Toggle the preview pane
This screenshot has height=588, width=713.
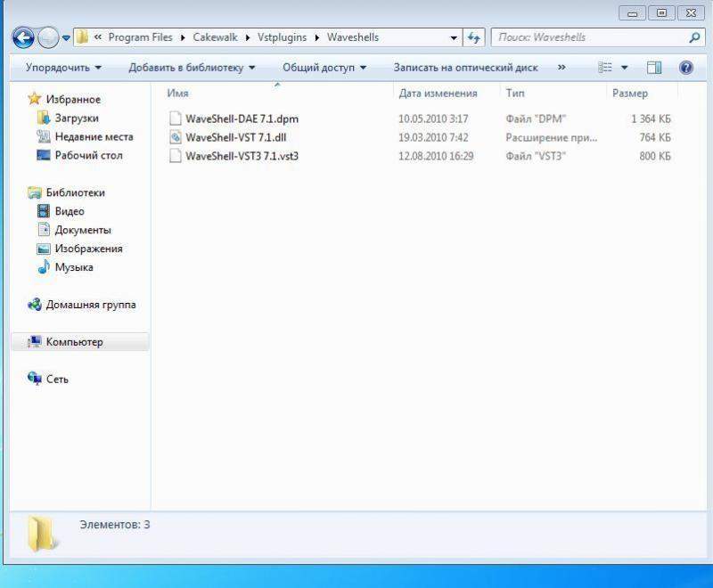pos(654,68)
